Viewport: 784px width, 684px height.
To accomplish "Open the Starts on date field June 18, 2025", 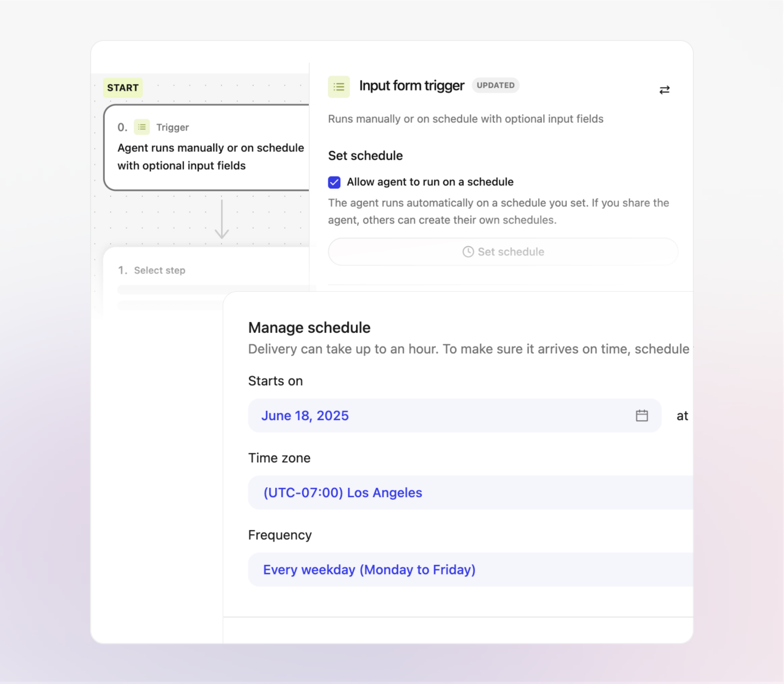I will coord(455,416).
